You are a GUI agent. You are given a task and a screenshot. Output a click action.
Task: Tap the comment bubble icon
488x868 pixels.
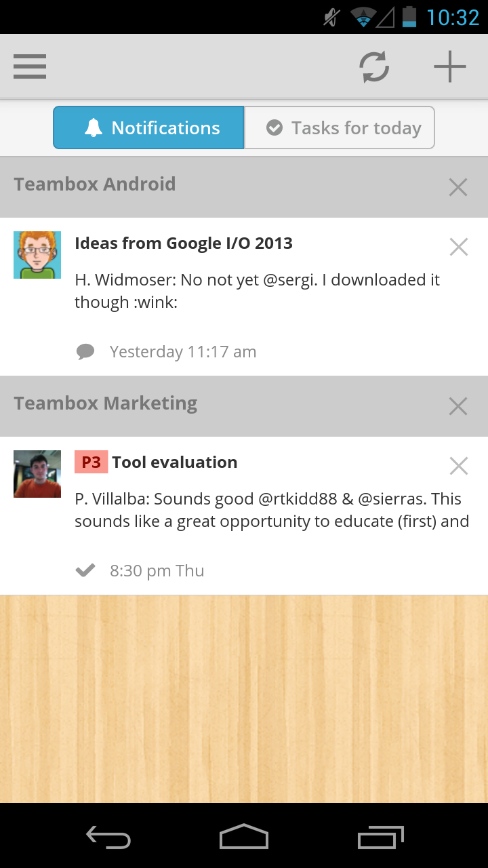85,351
